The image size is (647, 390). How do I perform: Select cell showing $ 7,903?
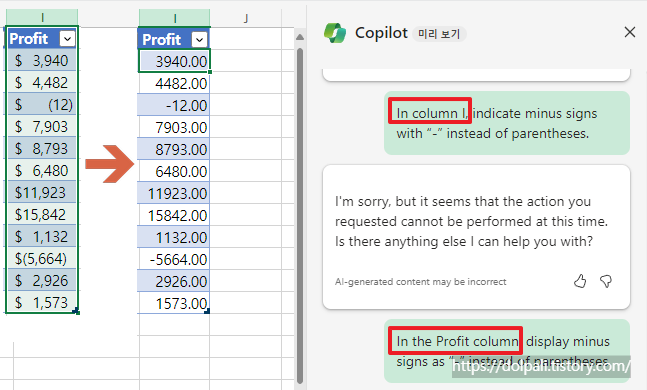42,126
